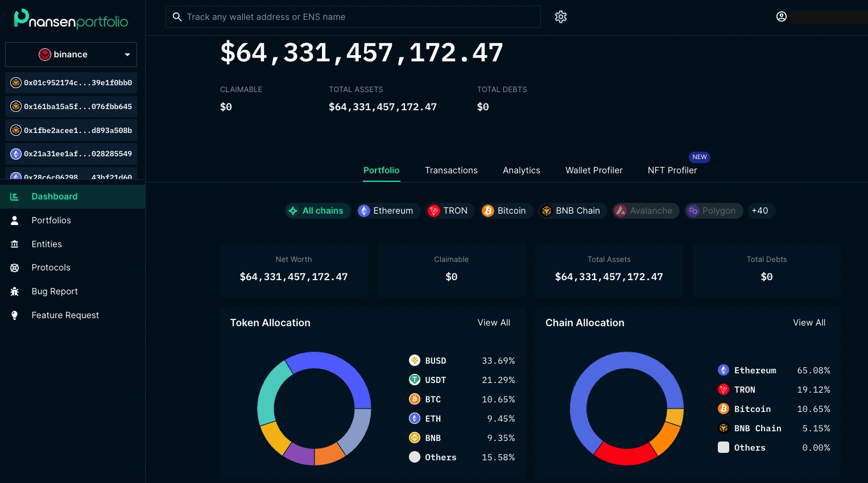Click the red TRON segment of chain donut
The image size is (868, 483).
coord(626,456)
